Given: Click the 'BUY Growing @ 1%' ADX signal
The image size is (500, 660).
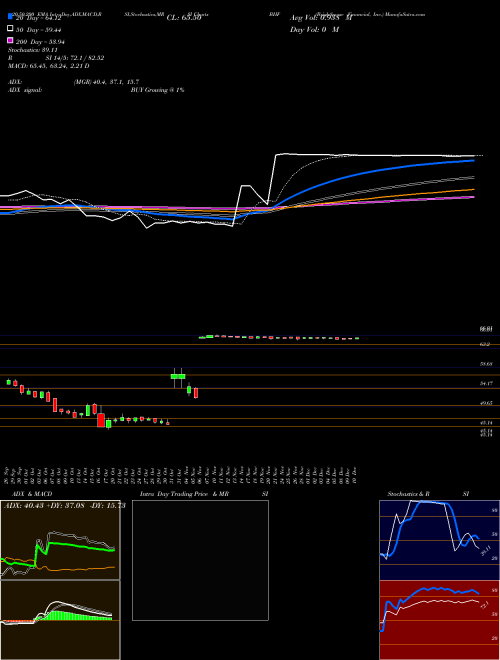Looking at the screenshot, I should pos(157,90).
